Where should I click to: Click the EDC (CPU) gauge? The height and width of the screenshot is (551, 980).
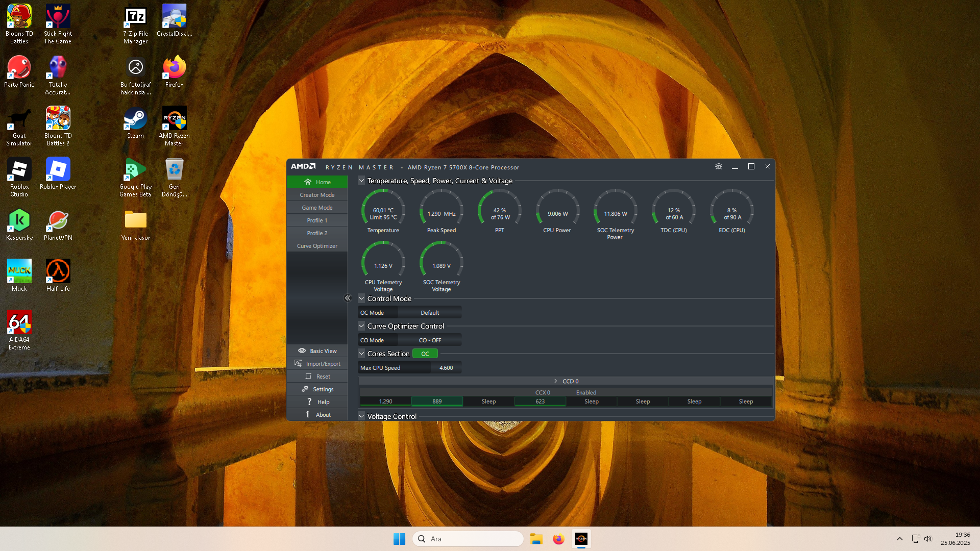pyautogui.click(x=732, y=211)
